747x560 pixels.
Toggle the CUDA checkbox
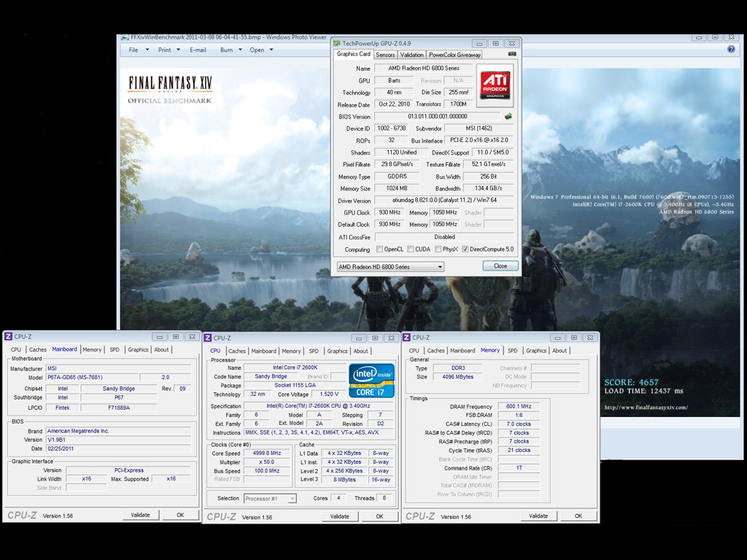point(410,249)
